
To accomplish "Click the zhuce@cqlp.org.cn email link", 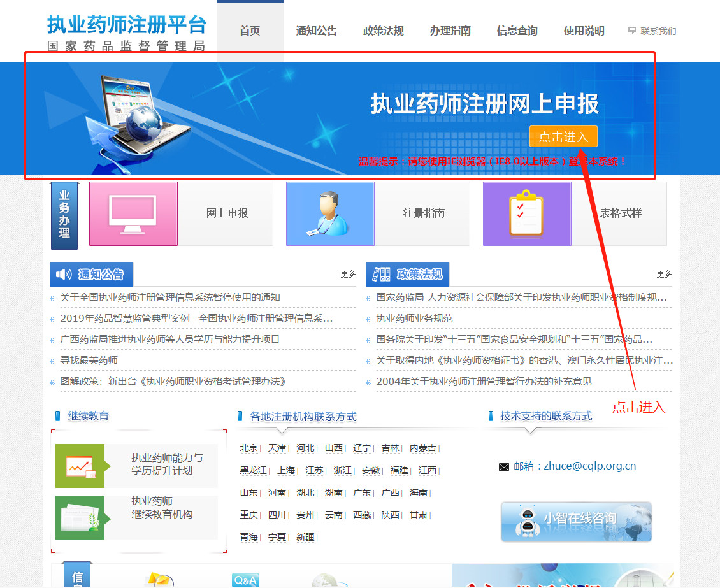I will click(x=589, y=466).
